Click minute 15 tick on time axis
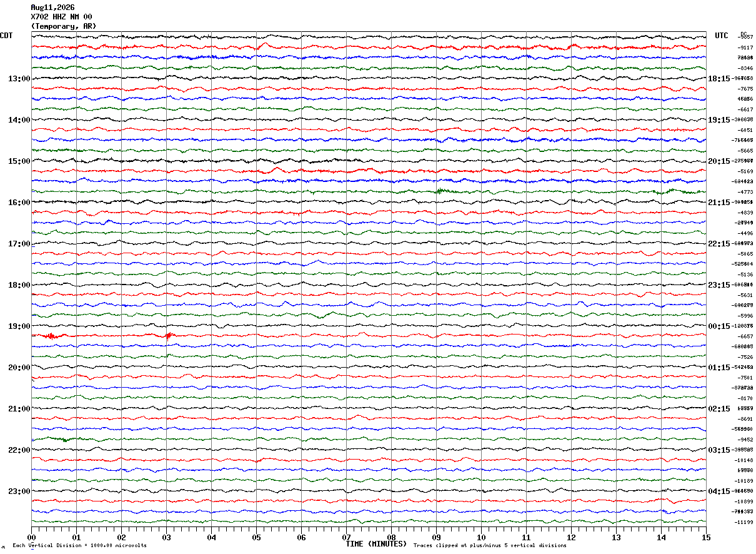This screenshot has height=554, width=756. pos(706,537)
